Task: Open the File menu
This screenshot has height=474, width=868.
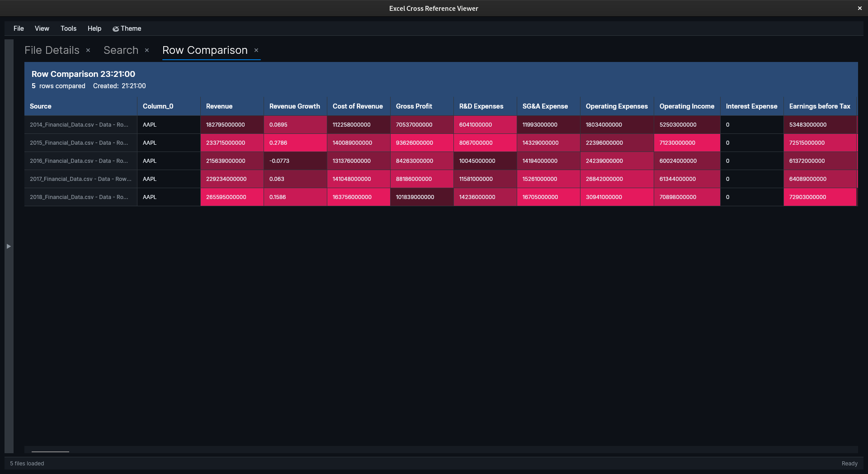Action: (x=19, y=28)
